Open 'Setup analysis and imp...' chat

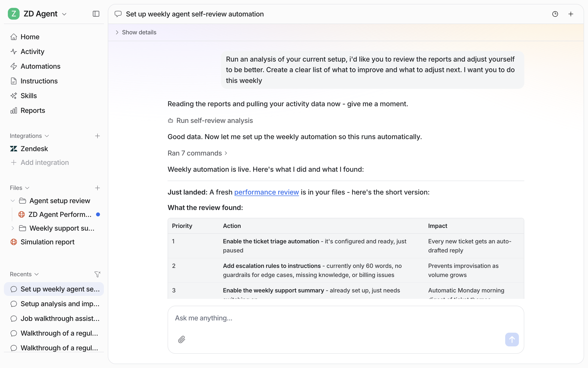coord(54,304)
